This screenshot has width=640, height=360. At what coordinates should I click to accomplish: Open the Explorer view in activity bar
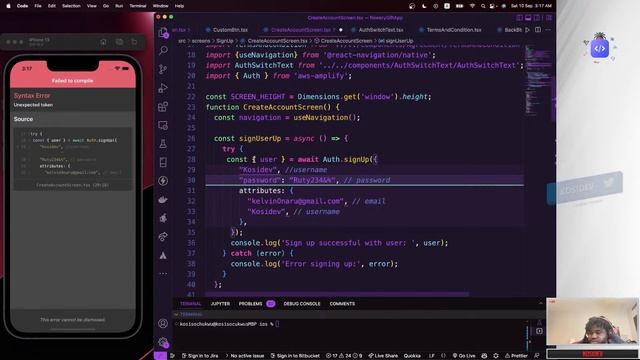point(163,32)
